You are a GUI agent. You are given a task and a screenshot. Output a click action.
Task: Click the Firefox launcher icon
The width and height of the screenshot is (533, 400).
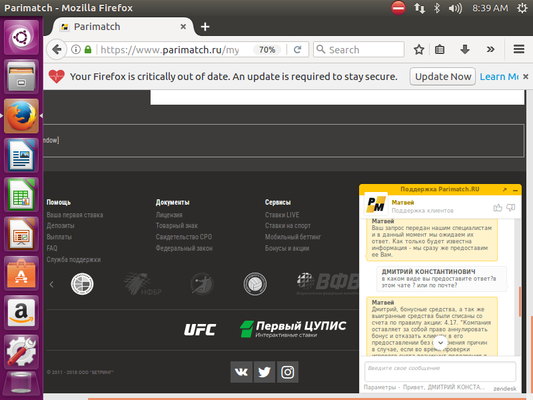click(x=21, y=116)
